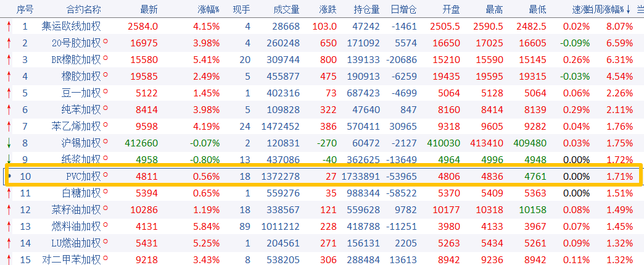Click the red circle marker beside 沪锡加权
Screen dimensions: 644x265
point(106,141)
